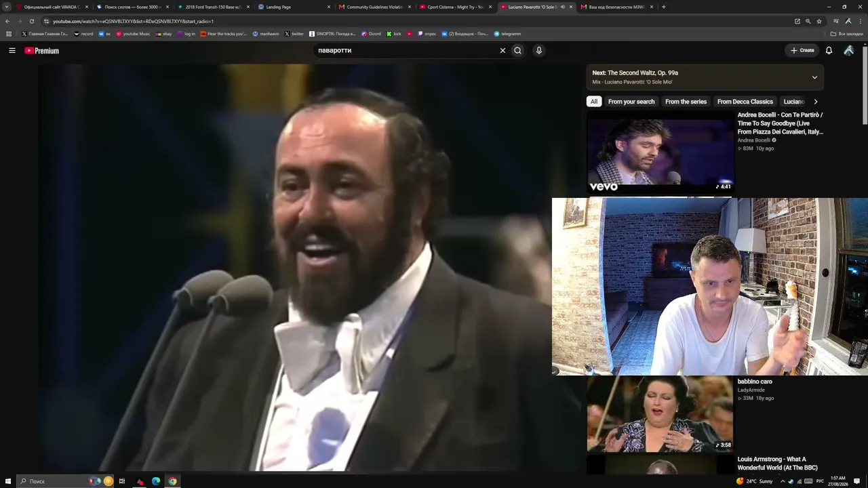Open the taskbar clock showing 1:57 AM
868x488 pixels.
click(x=838, y=481)
